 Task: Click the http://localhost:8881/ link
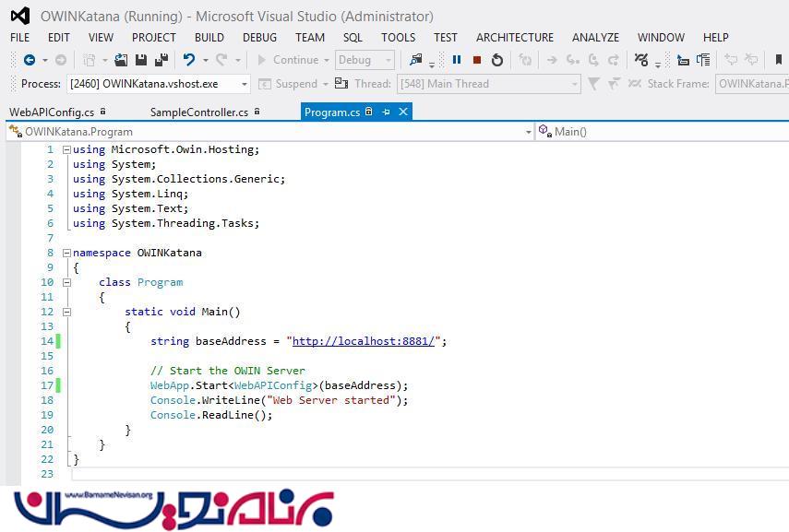click(363, 341)
